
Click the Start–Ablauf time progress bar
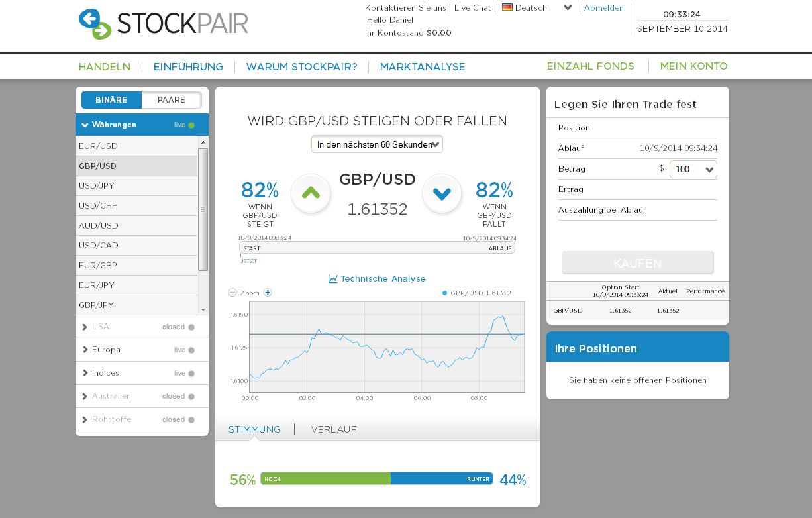point(377,248)
